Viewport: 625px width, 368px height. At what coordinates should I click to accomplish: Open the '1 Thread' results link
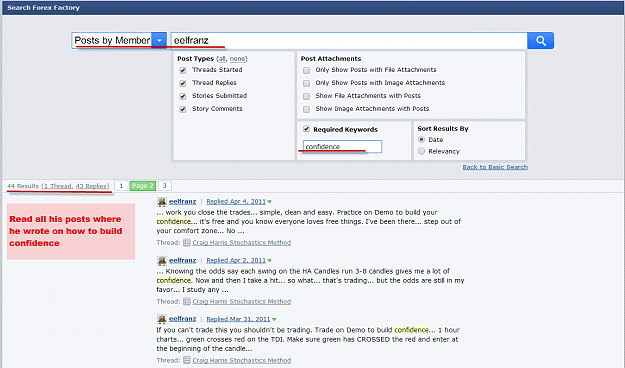tap(58, 186)
